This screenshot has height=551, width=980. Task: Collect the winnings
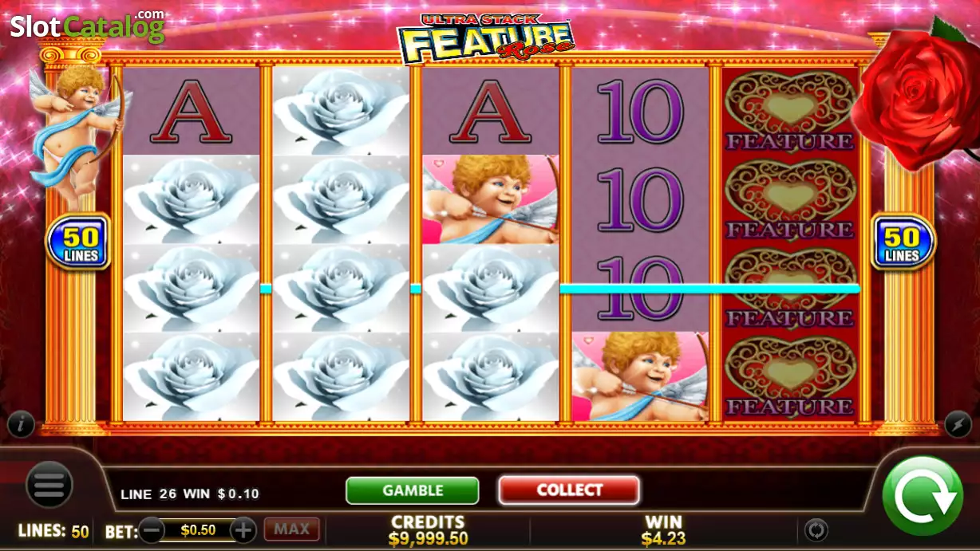click(x=569, y=490)
